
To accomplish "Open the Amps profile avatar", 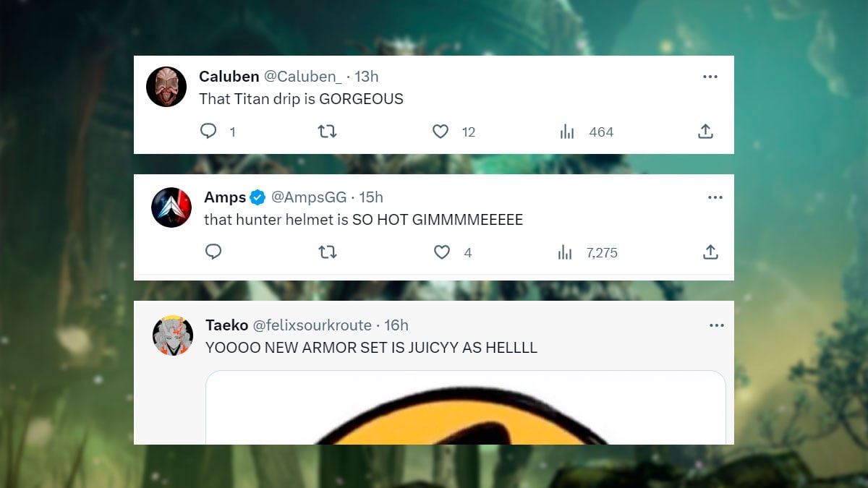I will pos(171,207).
